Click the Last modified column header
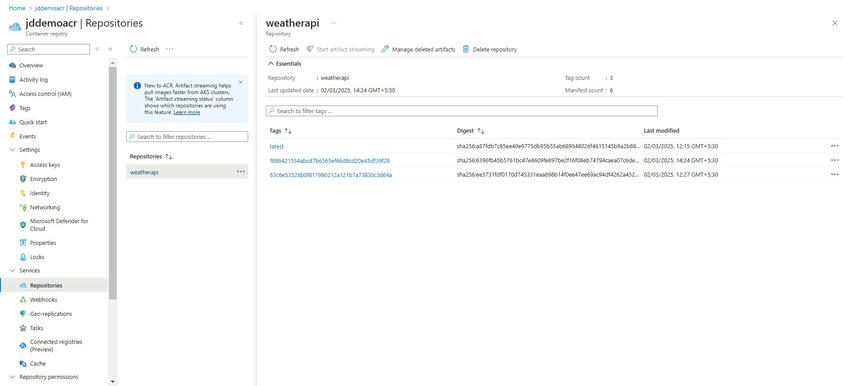Image resolution: width=850 pixels, height=386 pixels. [661, 131]
